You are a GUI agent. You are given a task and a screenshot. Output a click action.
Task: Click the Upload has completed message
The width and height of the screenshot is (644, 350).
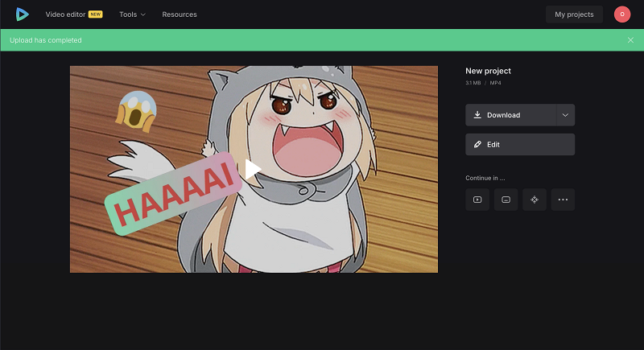(x=46, y=40)
